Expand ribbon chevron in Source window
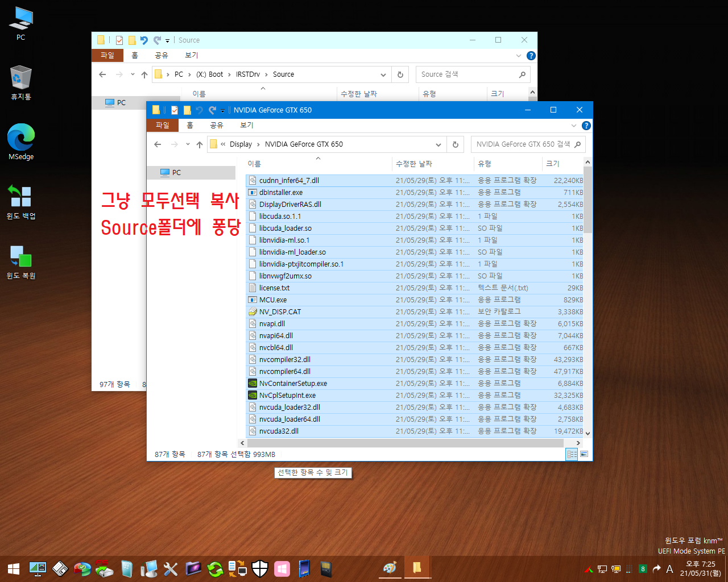The width and height of the screenshot is (728, 582). coord(518,56)
